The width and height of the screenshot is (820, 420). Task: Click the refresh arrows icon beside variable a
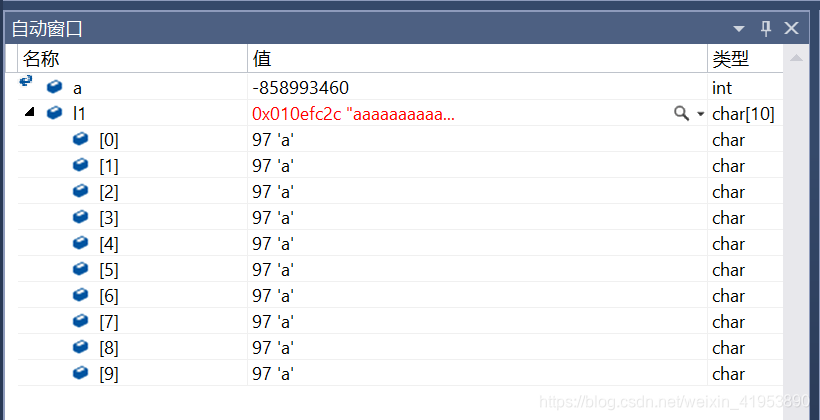pos(26,81)
